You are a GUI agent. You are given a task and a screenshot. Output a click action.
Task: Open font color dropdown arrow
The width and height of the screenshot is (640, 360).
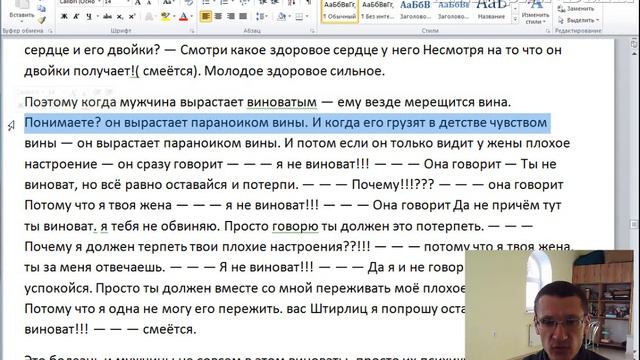pyautogui.click(x=191, y=17)
